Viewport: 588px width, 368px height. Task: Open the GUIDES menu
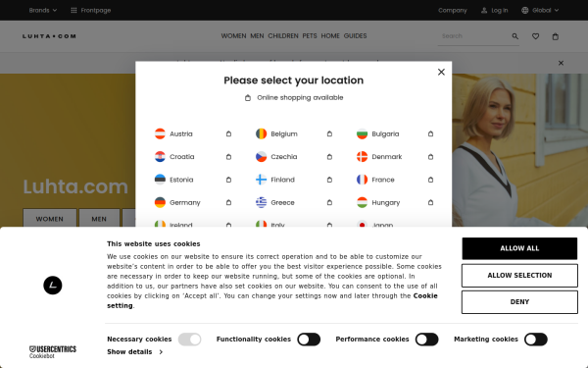click(x=355, y=36)
